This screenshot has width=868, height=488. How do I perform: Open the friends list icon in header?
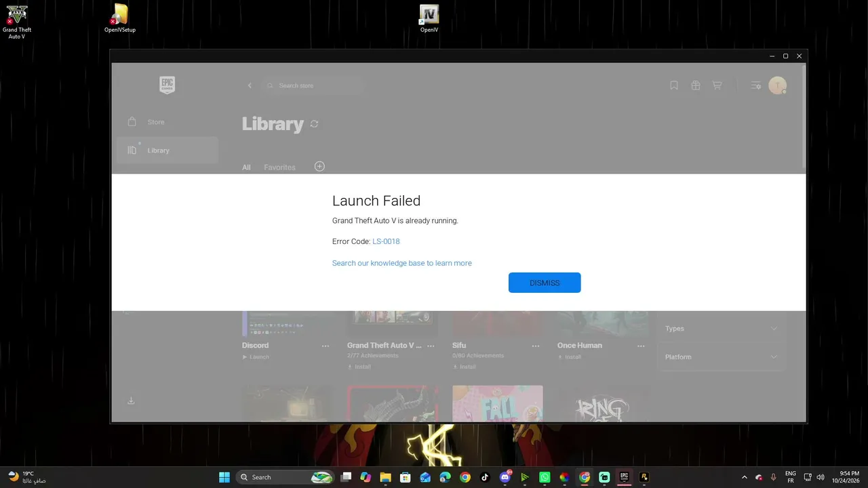coord(756,85)
